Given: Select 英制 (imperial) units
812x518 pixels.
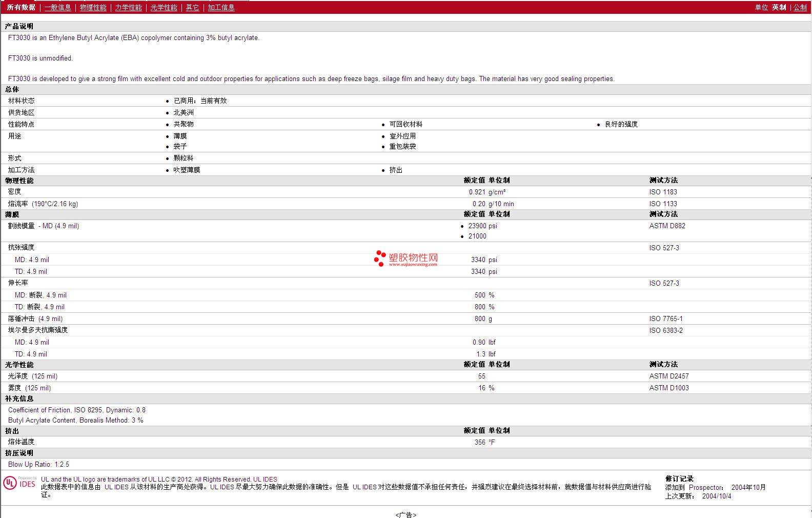Looking at the screenshot, I should click(x=779, y=7).
